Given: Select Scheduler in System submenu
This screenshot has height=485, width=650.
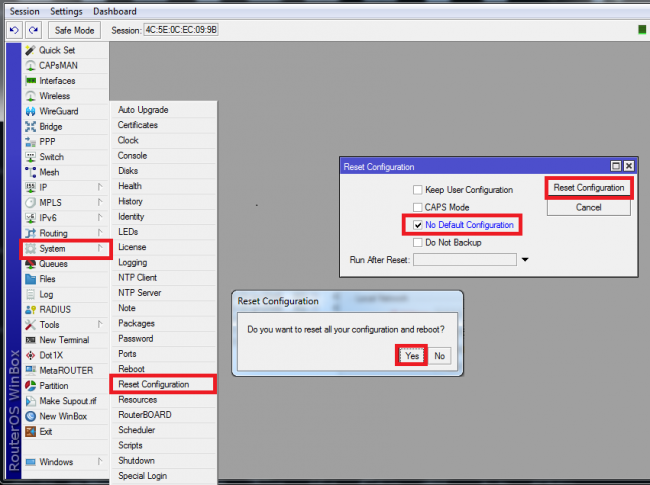Looking at the screenshot, I should pos(163,430).
